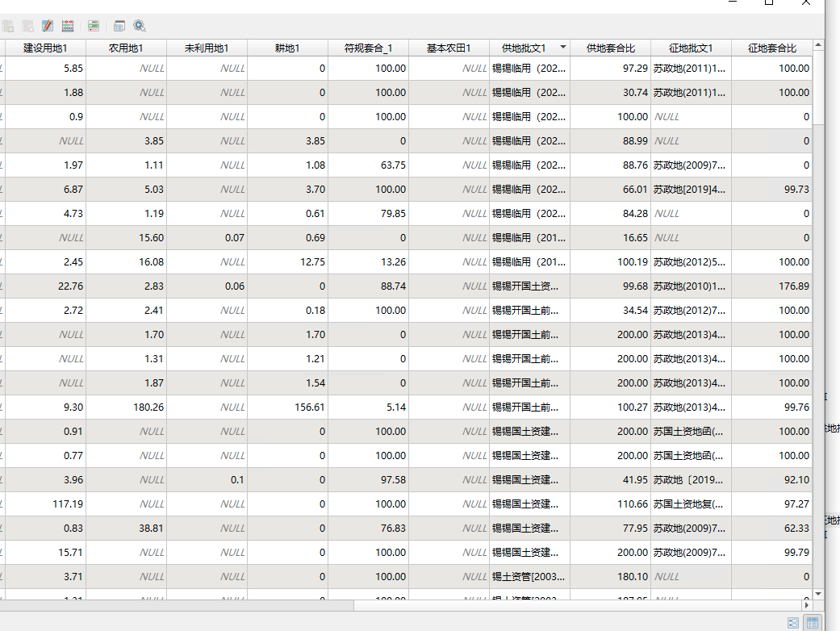Click the 建设用地1 column header
Viewport: 840px width, 631px height.
click(x=45, y=48)
